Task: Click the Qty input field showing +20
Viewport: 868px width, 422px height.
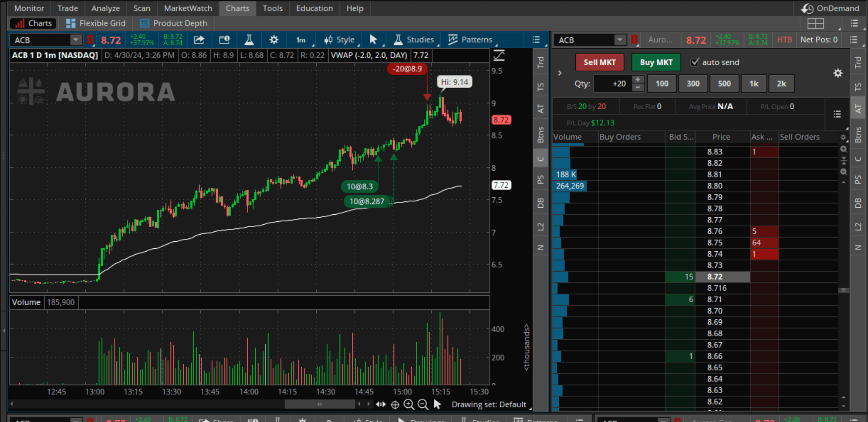Action: [x=613, y=84]
